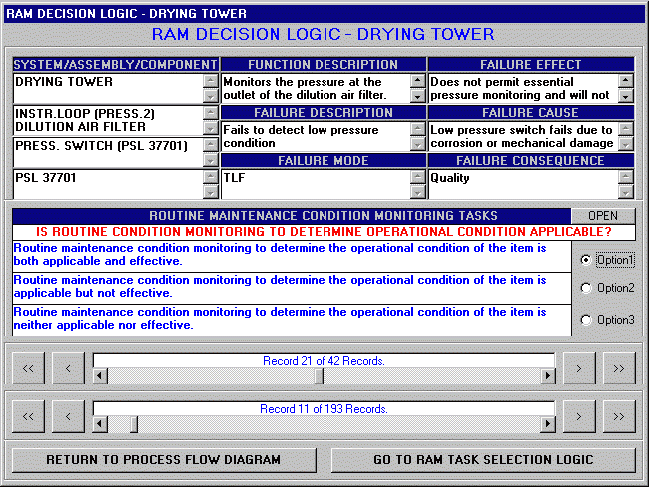Click left arrow of 193-records scrollbar
This screenshot has height=487, width=649.
[x=100, y=424]
